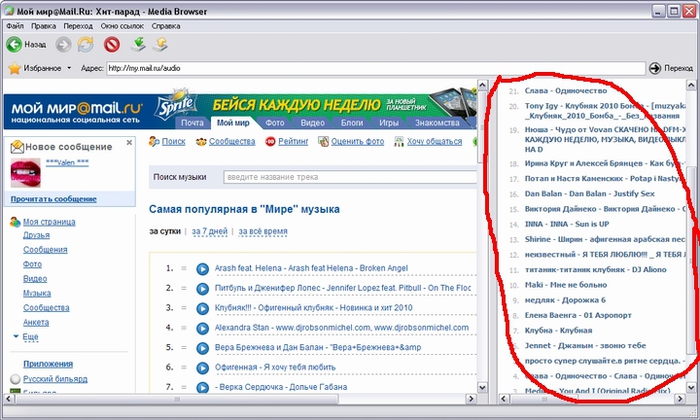
Task: Click main page vertical scrollbar down arrow
Action: (x=483, y=387)
